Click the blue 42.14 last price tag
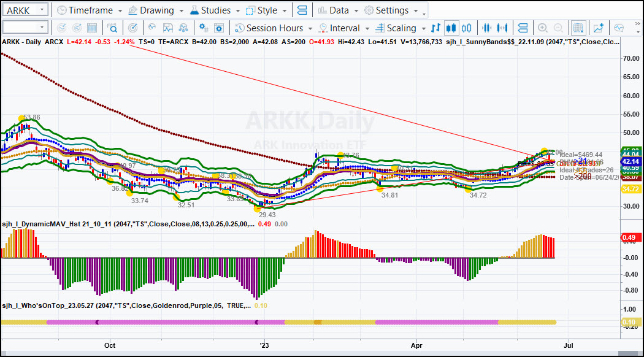 click(x=631, y=161)
